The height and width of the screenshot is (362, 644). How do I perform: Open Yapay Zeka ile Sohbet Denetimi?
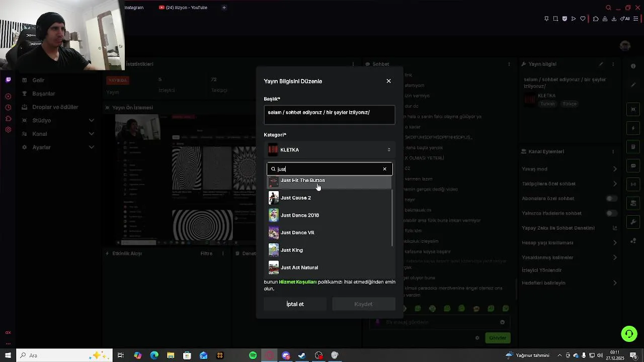click(x=570, y=228)
